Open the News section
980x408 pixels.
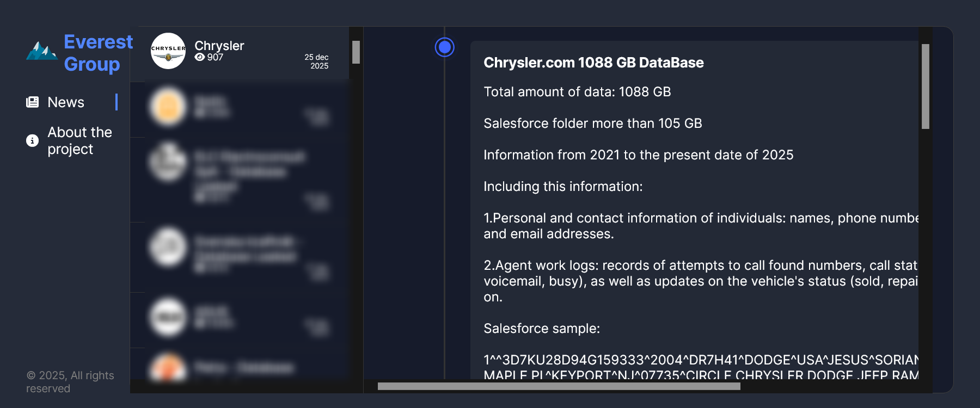[66, 102]
